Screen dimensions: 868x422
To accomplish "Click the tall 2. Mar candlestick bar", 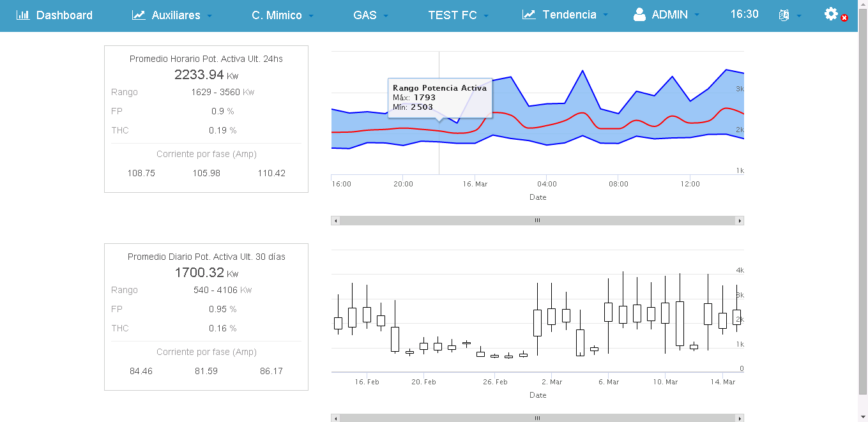I will coord(538,322).
